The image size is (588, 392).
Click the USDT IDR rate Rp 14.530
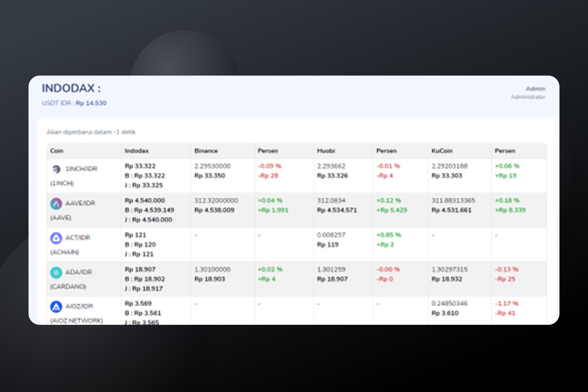point(91,103)
